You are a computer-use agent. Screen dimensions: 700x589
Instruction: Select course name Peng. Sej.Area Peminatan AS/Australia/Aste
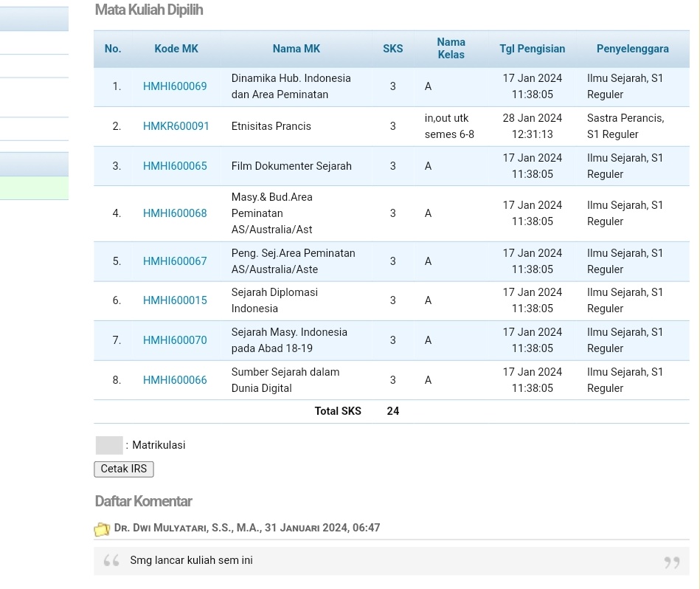pyautogui.click(x=294, y=261)
